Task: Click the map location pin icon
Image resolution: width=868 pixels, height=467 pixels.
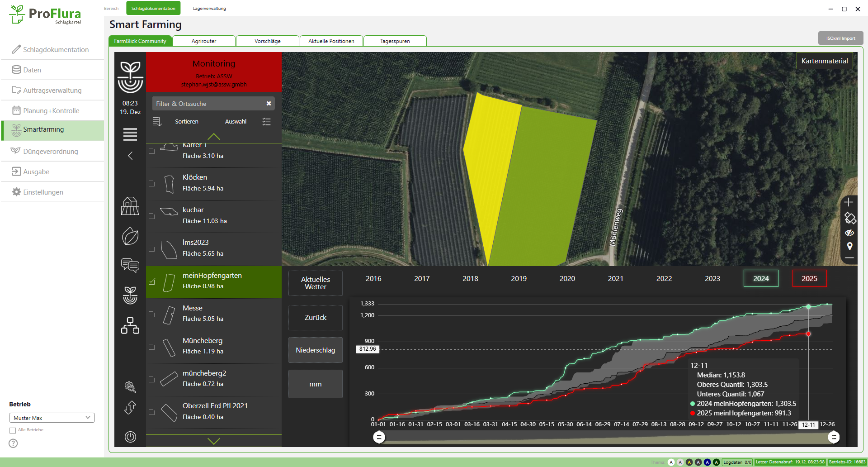Action: 849,246
